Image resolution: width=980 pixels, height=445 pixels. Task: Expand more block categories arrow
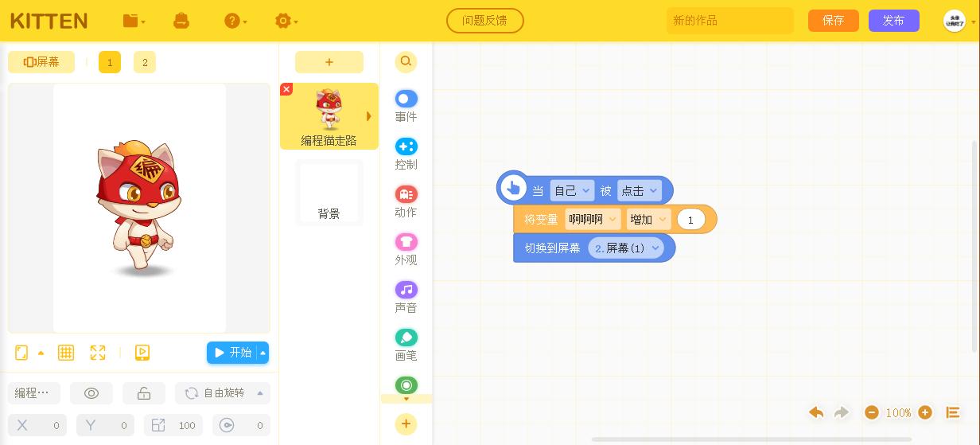pyautogui.click(x=406, y=399)
